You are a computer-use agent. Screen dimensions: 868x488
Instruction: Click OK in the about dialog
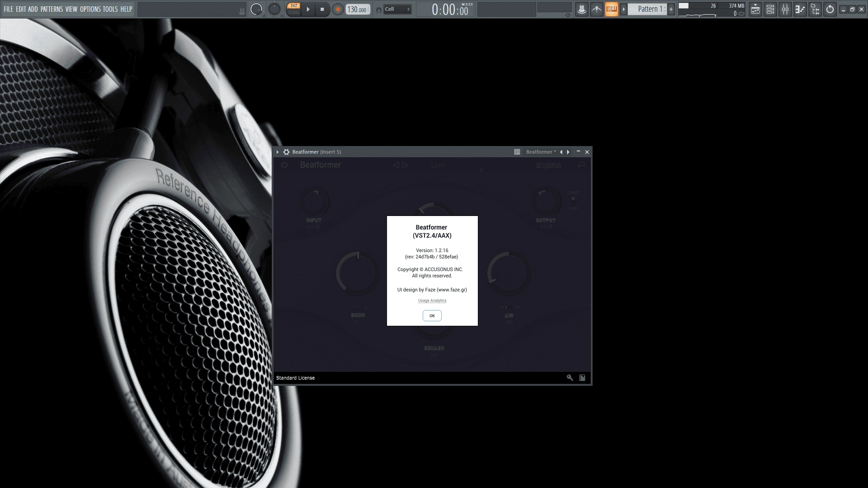pos(432,316)
